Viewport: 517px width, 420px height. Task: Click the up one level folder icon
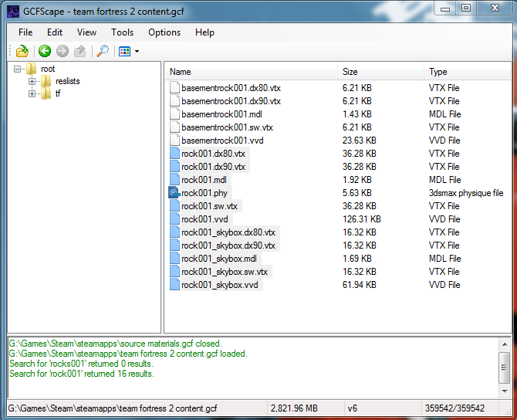coord(80,51)
